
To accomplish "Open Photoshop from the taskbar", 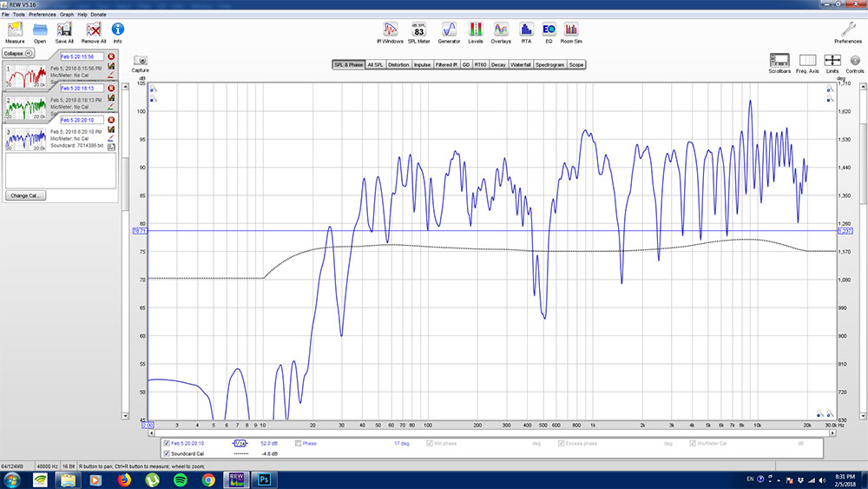I will click(265, 479).
